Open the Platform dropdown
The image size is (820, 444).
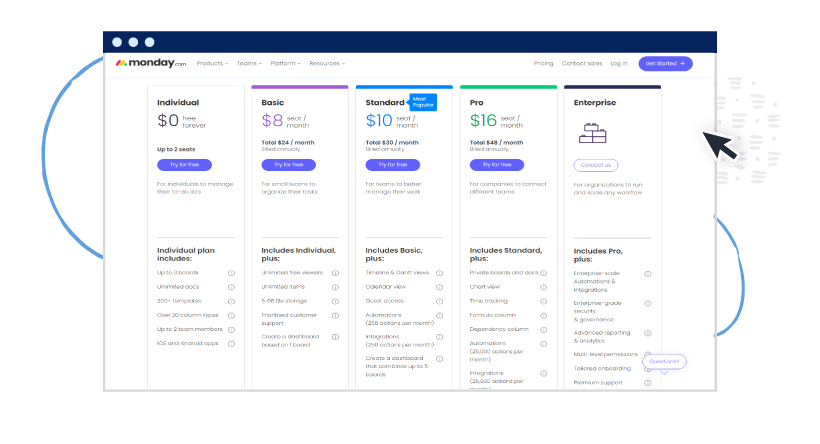point(285,63)
